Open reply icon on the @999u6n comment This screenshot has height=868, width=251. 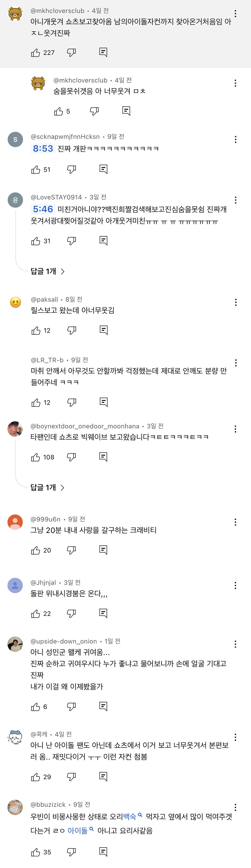pos(103,550)
